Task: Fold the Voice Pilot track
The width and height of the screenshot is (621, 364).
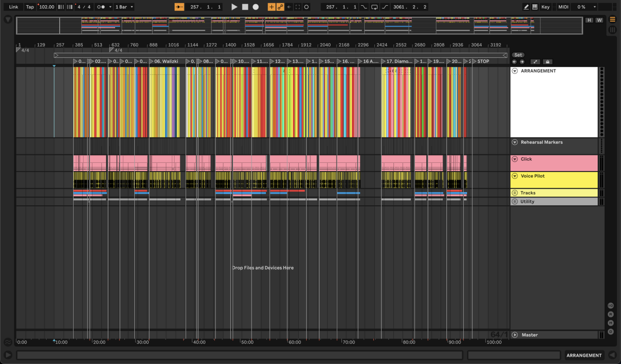Action: point(515,176)
